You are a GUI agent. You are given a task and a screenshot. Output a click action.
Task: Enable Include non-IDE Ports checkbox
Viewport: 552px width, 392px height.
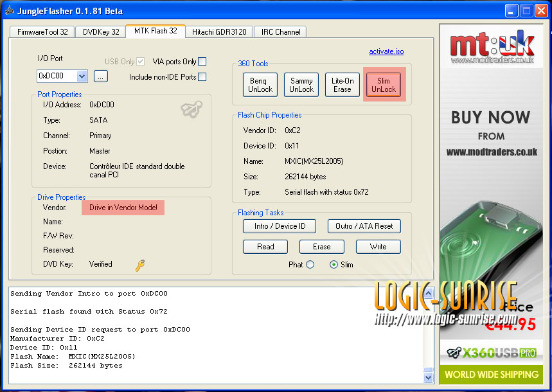(x=202, y=76)
